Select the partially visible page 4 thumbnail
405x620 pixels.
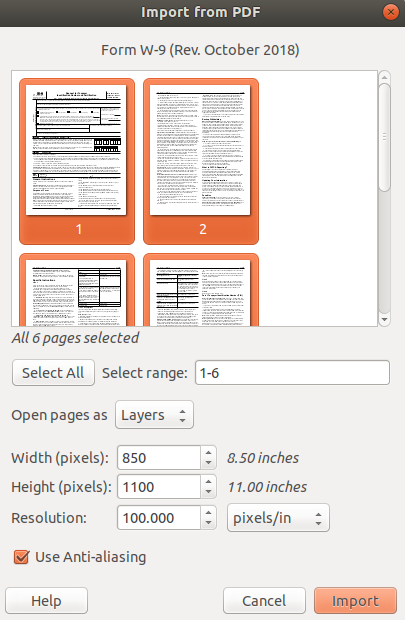pyautogui.click(x=201, y=290)
